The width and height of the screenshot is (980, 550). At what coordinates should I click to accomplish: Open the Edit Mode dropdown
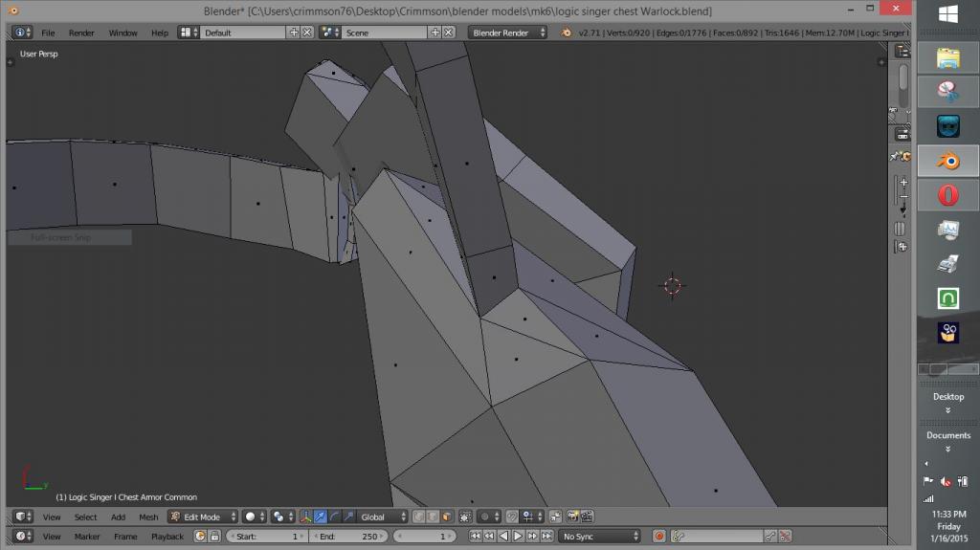pos(202,517)
